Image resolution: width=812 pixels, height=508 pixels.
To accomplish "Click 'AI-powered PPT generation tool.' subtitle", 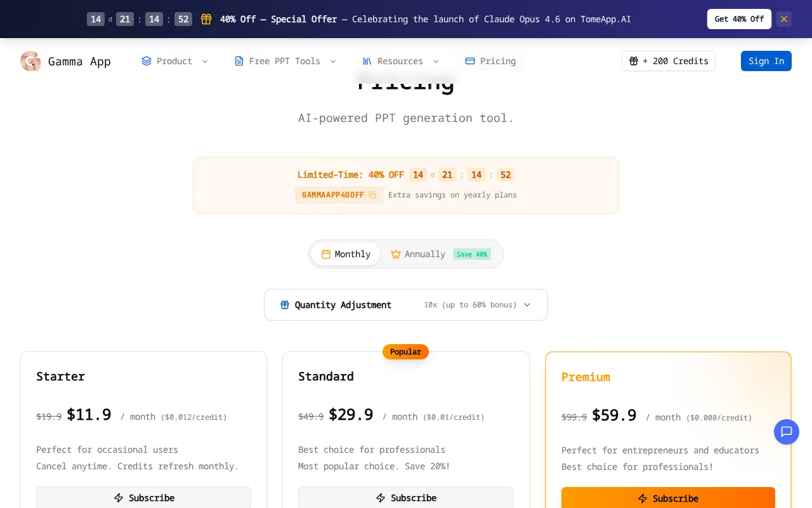I will 406,118.
